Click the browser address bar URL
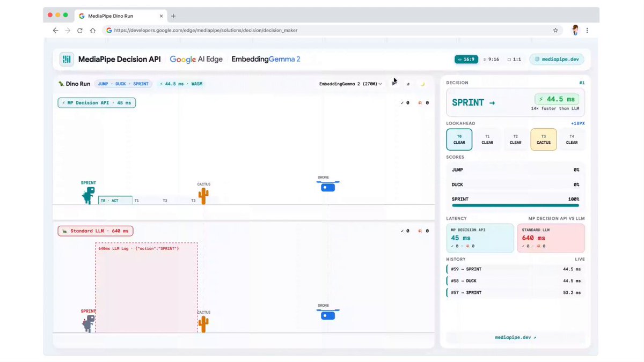The image size is (644, 362). click(x=206, y=31)
